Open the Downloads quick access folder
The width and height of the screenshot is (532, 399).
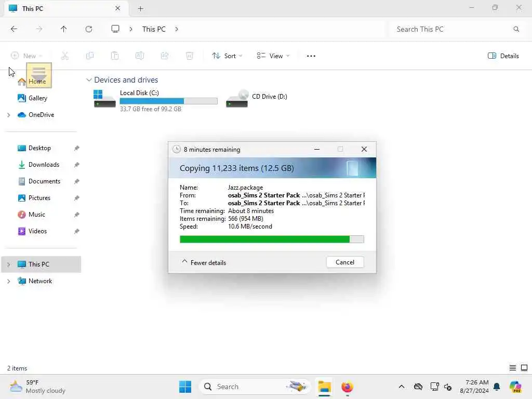point(44,165)
